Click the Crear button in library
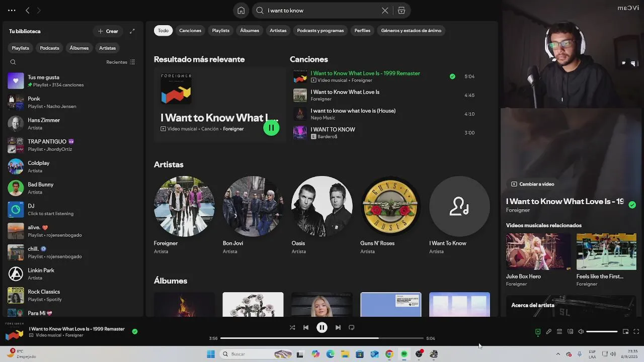This screenshot has height=362, width=644. pos(108,31)
